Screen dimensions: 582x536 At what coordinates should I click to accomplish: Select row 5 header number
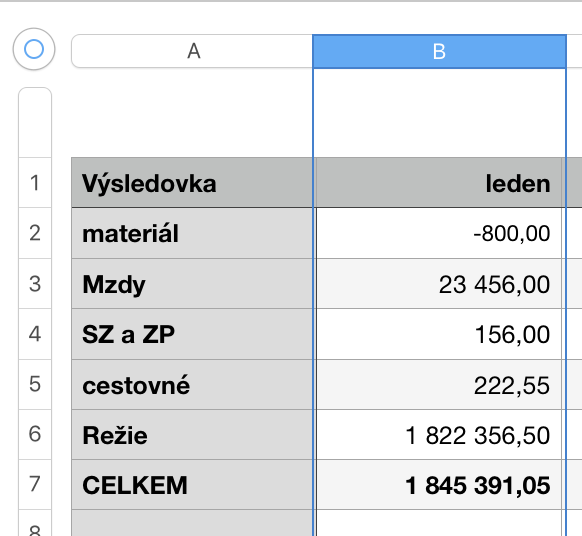[x=35, y=384]
